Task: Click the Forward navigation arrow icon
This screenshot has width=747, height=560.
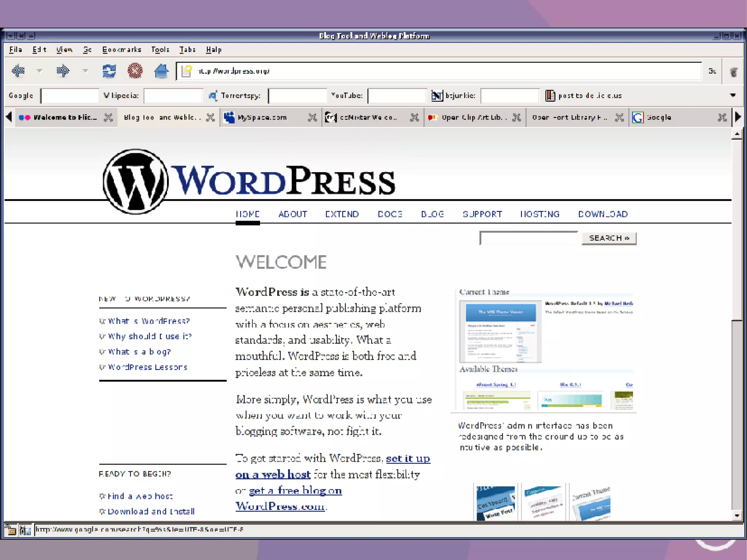Action: point(63,71)
